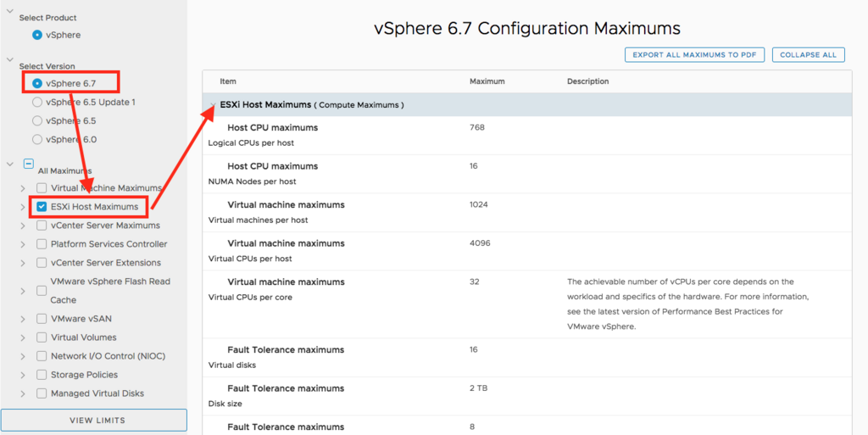Viewport: 868px width, 435px height.
Task: Collapse ESXi Host Maximums table section arrow
Action: point(212,104)
